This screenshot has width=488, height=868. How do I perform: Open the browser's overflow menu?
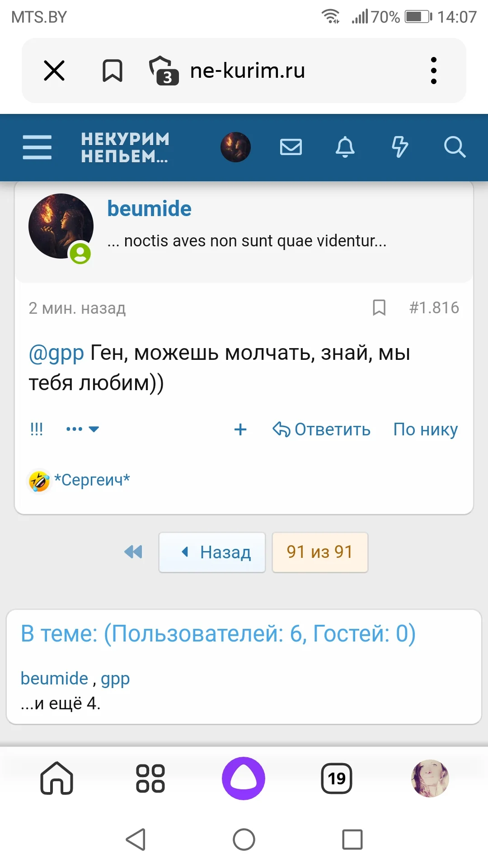click(434, 71)
